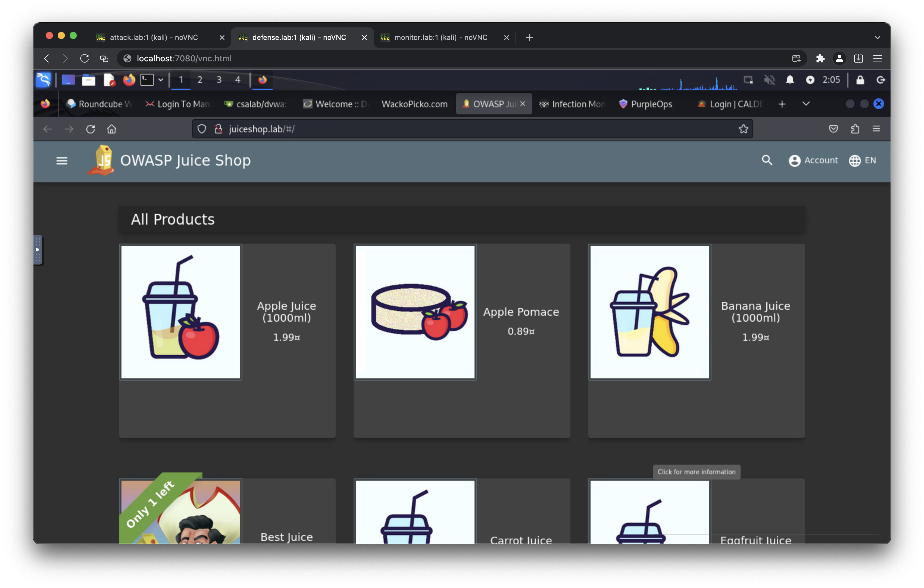The width and height of the screenshot is (924, 588).
Task: Switch to the Roundcube tab in Firefox
Action: click(99, 104)
